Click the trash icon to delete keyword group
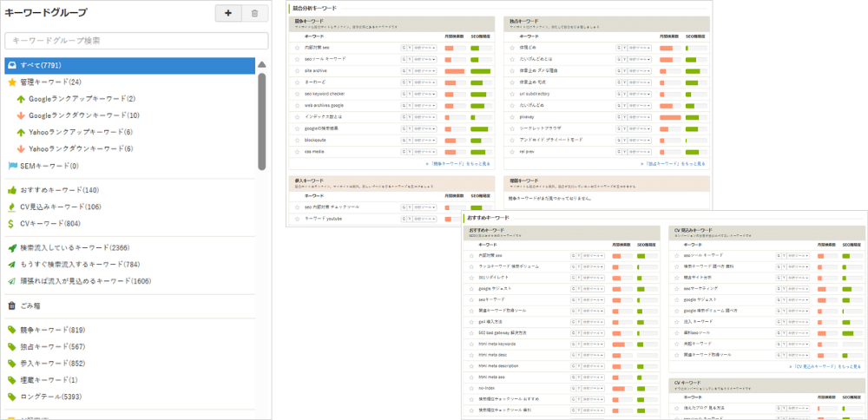Image resolution: width=868 pixels, height=420 pixels. pos(254,13)
